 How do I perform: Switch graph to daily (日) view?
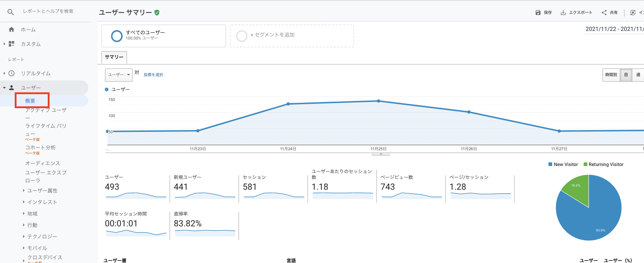[626, 75]
